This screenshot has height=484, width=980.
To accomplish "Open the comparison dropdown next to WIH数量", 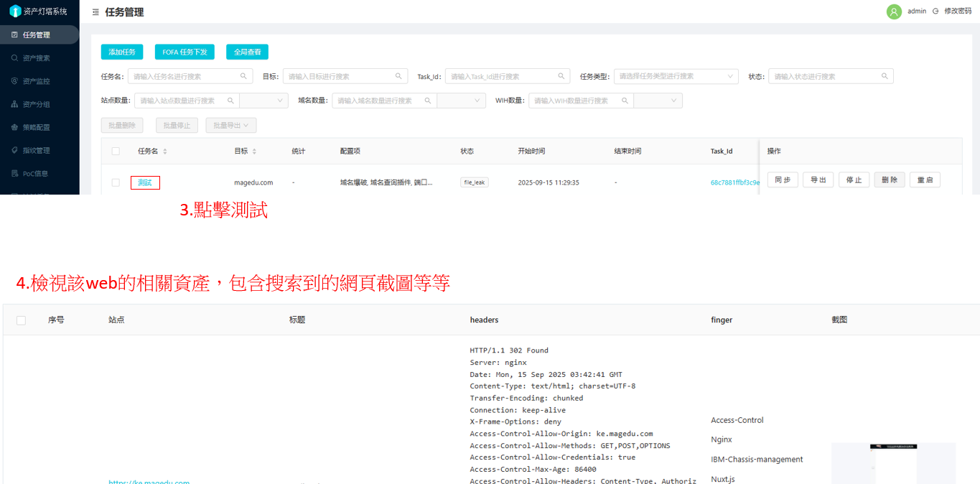I will click(x=658, y=101).
